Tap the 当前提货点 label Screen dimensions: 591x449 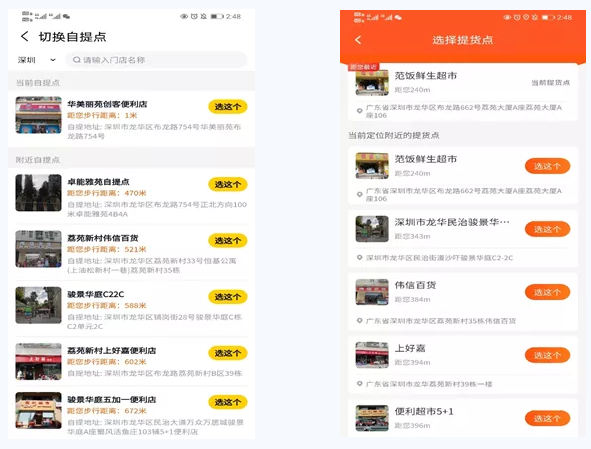click(x=550, y=83)
